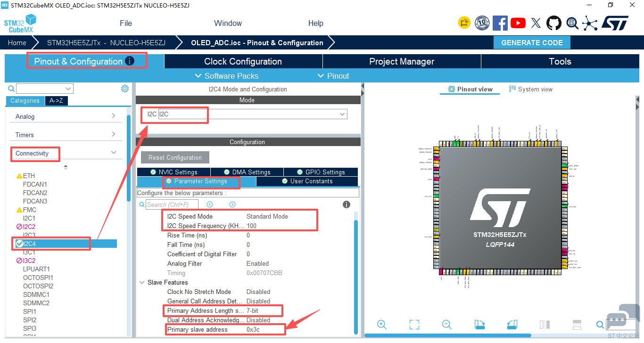Open the Facebook icon in header
644x343 pixels.
point(500,23)
